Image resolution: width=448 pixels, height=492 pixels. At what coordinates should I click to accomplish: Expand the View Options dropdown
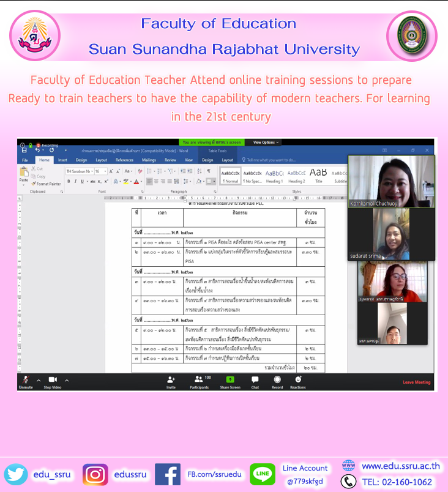click(266, 142)
